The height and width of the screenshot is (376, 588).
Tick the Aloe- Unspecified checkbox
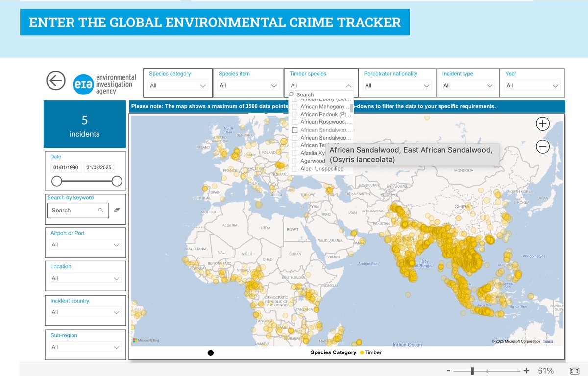(x=294, y=169)
